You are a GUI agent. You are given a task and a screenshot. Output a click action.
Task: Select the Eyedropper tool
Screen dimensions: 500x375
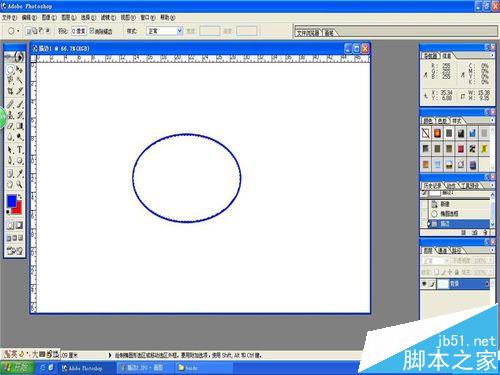coord(20,173)
